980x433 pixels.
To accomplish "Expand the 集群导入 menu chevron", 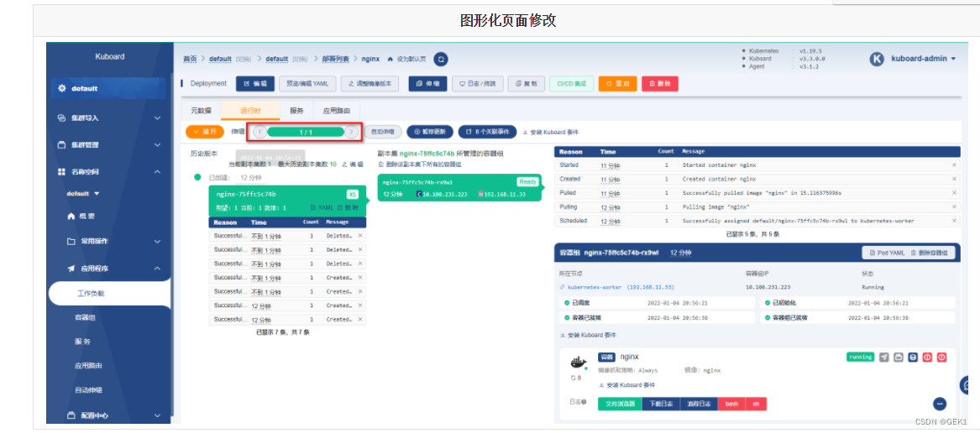I will [157, 118].
